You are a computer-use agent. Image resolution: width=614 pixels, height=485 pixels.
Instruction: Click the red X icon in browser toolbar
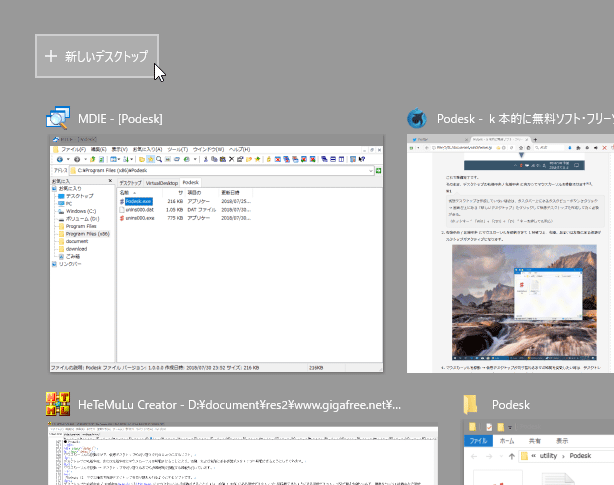pos(604,148)
